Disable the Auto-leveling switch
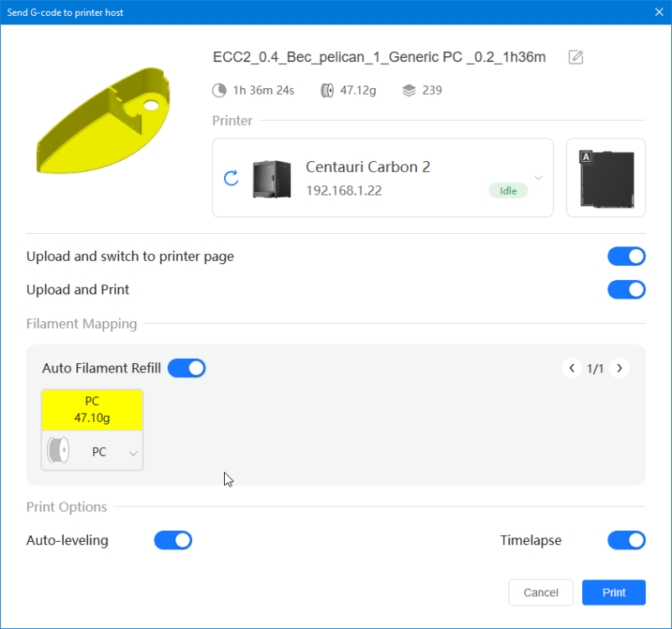The height and width of the screenshot is (629, 672). point(173,541)
